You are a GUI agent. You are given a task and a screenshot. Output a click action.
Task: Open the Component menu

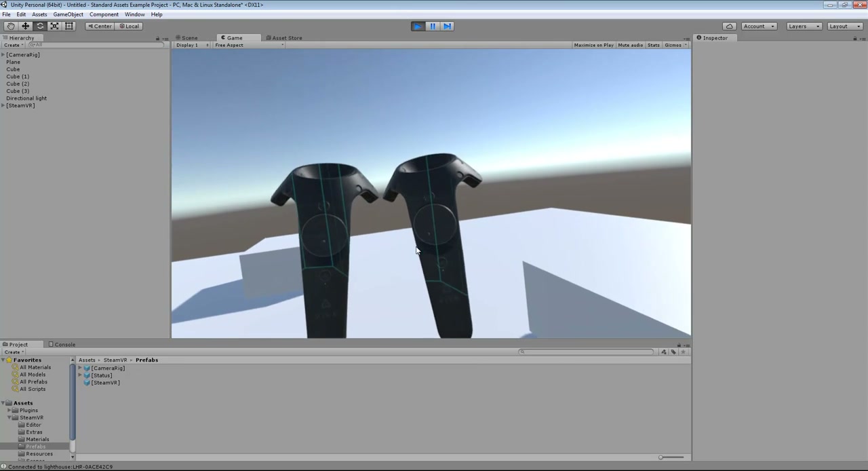104,14
